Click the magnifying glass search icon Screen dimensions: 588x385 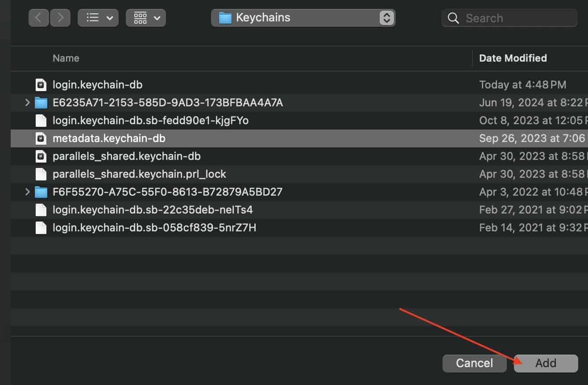tap(453, 18)
